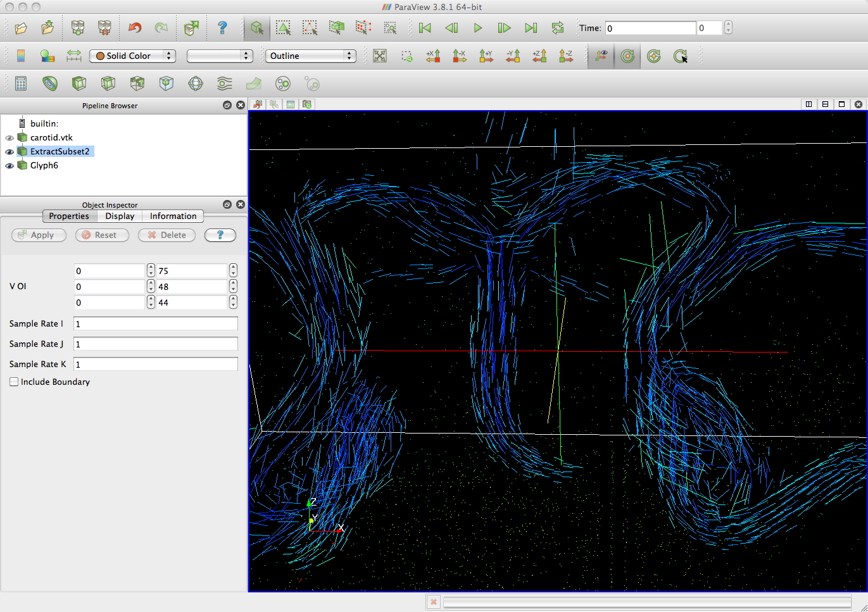The height and width of the screenshot is (612, 868).
Task: Toggle visibility eye for Glyph6
Action: (9, 166)
